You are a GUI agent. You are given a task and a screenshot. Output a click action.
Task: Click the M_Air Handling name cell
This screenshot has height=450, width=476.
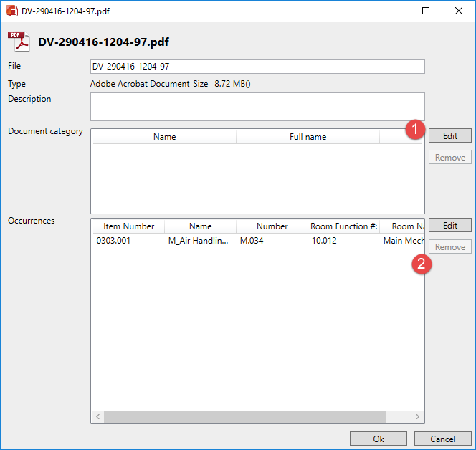tap(199, 241)
